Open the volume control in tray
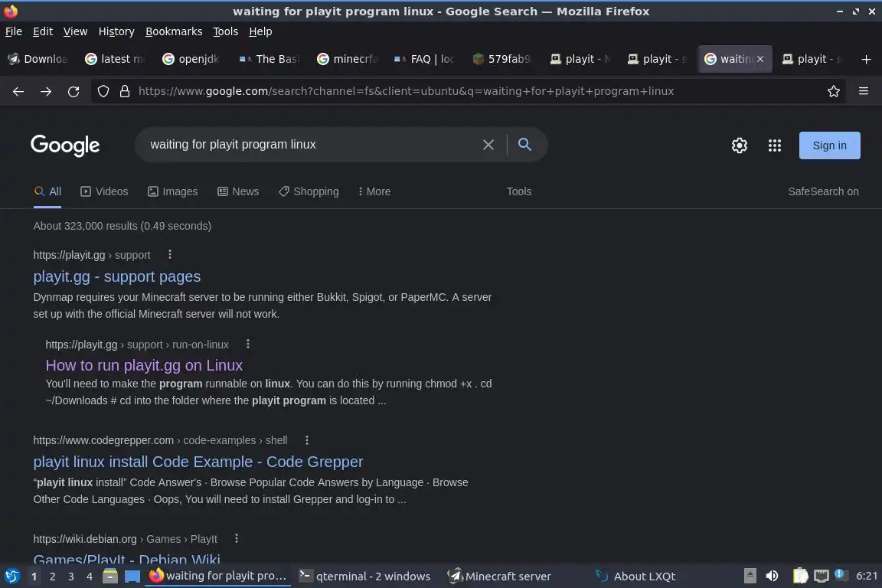Image resolution: width=882 pixels, height=588 pixels. tap(772, 576)
